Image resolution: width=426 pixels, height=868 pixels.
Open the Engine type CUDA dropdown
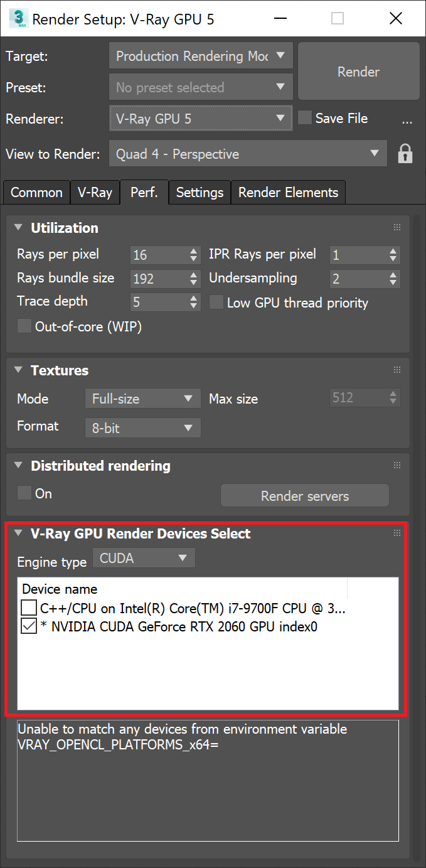tap(144, 557)
